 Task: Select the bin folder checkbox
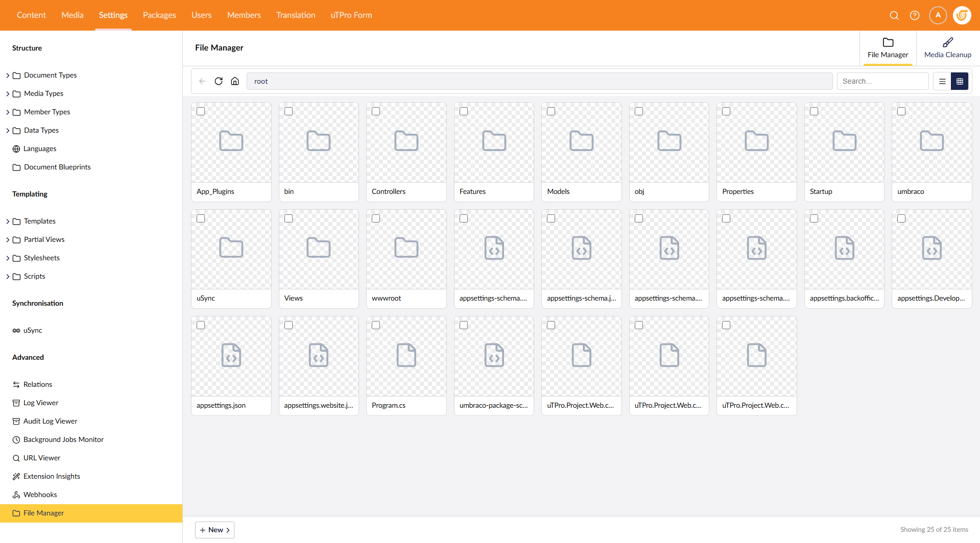[289, 111]
